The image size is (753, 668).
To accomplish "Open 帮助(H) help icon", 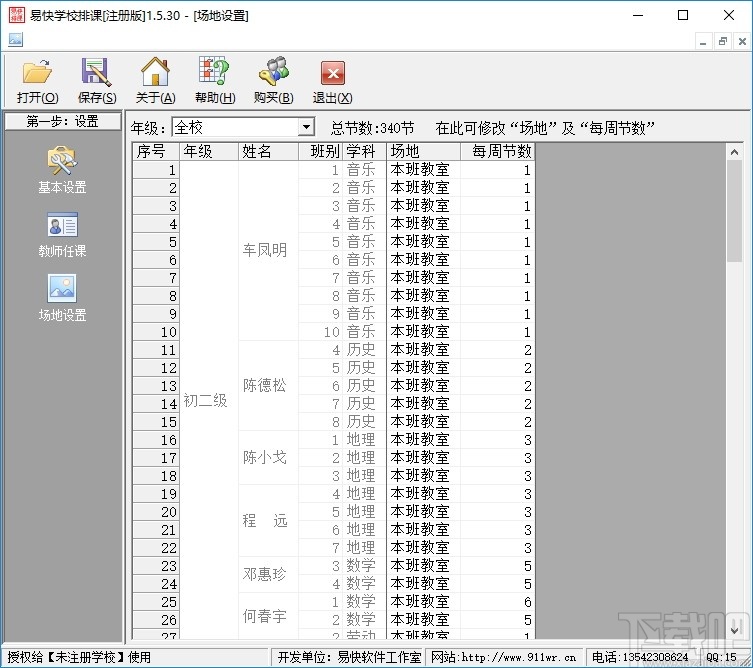I will pos(214,72).
